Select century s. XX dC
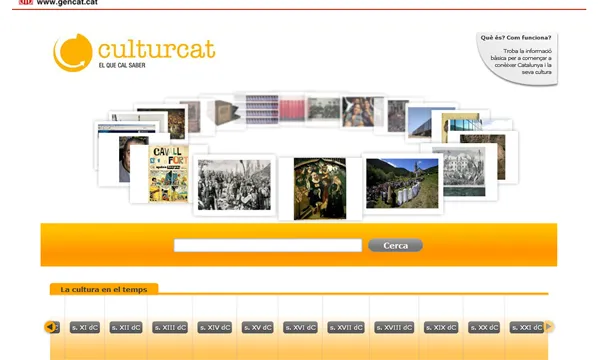 tap(484, 327)
